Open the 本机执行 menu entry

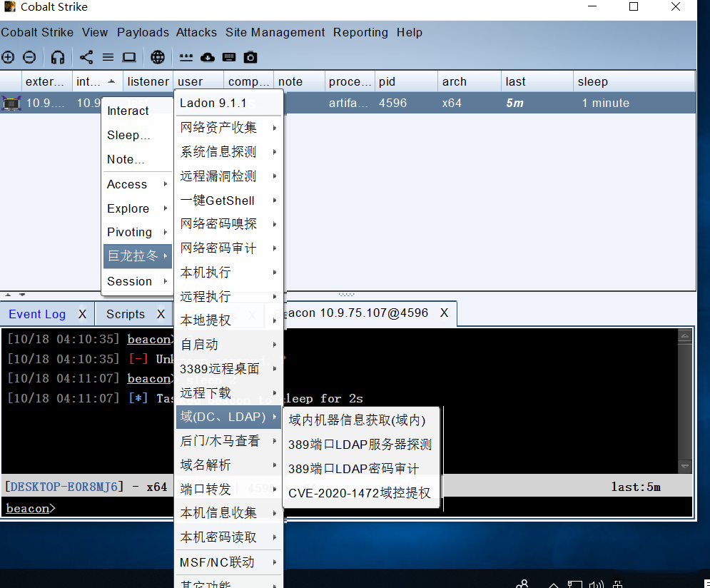[x=228, y=273]
